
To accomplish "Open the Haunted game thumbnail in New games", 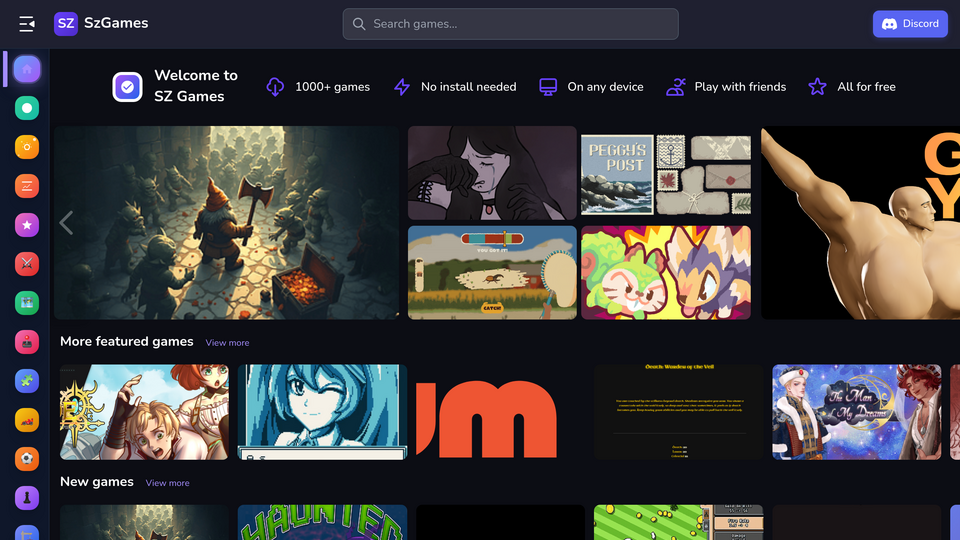I will point(323,522).
